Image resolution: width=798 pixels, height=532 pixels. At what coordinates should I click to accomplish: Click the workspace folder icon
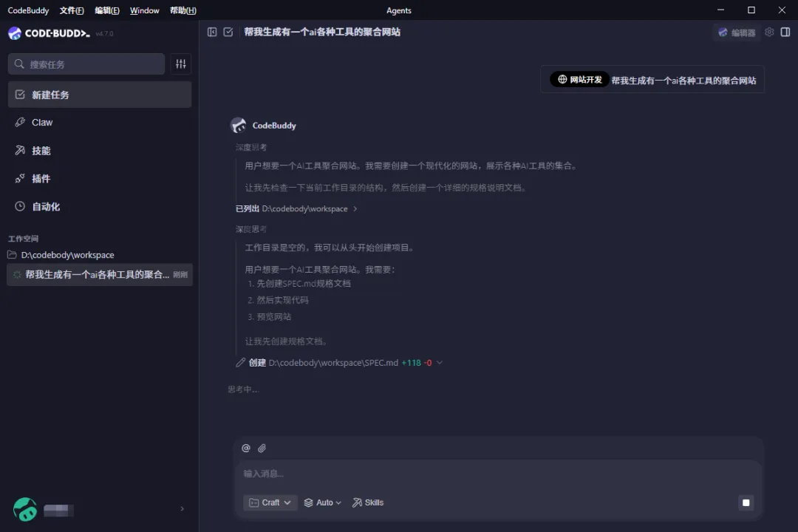[13, 254]
